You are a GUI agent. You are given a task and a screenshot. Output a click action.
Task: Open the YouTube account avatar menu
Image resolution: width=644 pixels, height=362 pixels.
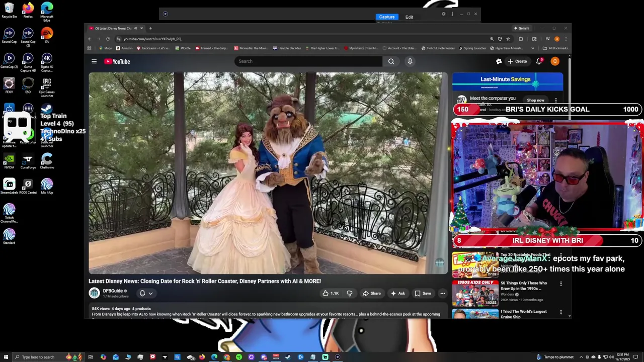click(x=555, y=61)
